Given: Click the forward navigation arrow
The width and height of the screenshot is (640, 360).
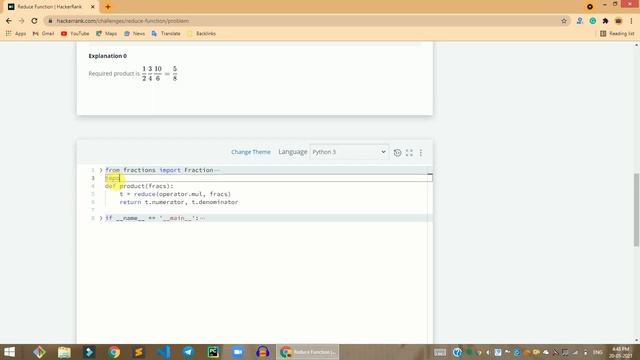Looking at the screenshot, I should pos(22,21).
